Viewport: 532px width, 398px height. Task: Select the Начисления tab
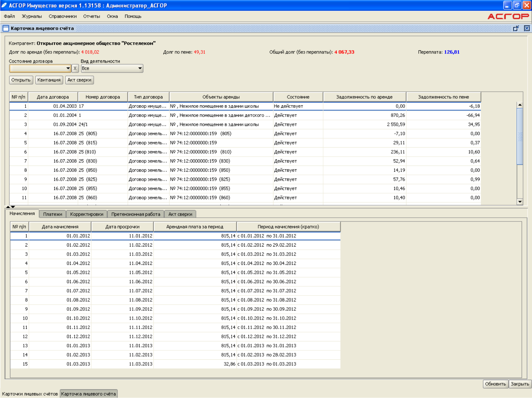click(22, 213)
